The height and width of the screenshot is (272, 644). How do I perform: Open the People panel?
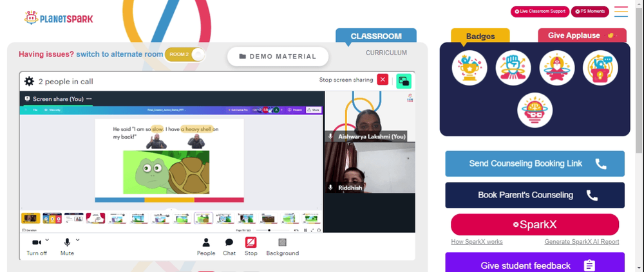[x=206, y=248]
